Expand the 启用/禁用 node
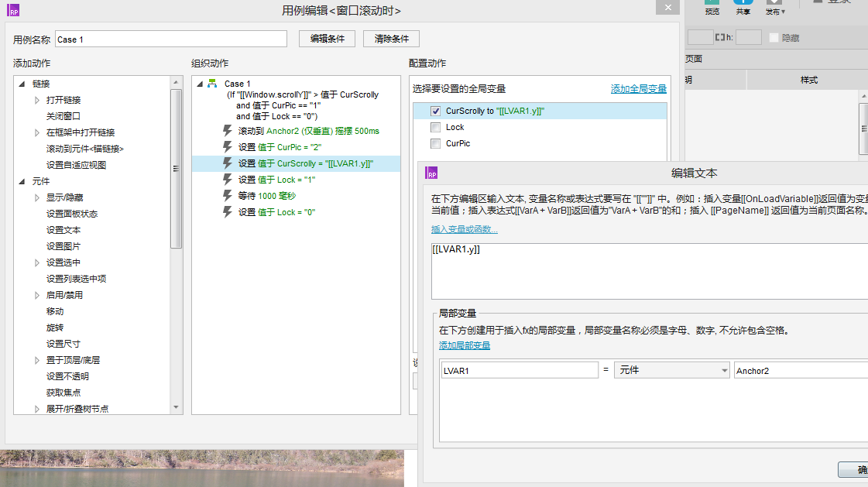 pyautogui.click(x=37, y=295)
